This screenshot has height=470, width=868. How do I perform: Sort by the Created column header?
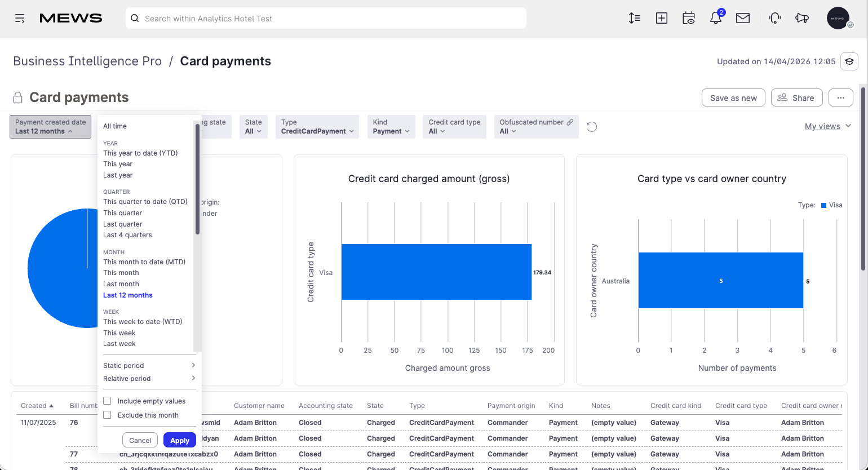click(37, 405)
